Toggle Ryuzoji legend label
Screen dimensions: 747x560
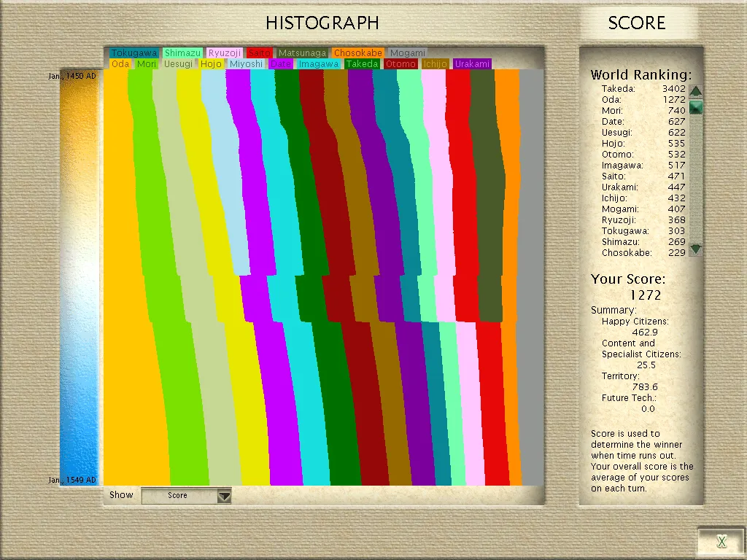pyautogui.click(x=225, y=52)
